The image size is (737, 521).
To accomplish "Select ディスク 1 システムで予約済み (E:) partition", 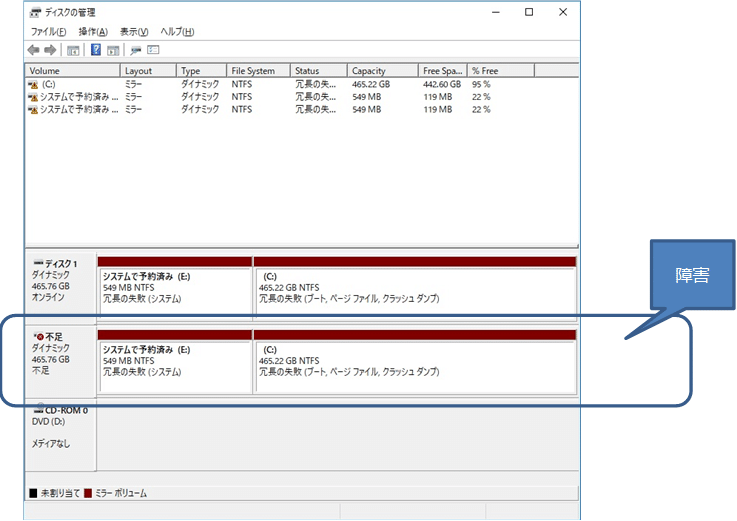I will coord(175,291).
